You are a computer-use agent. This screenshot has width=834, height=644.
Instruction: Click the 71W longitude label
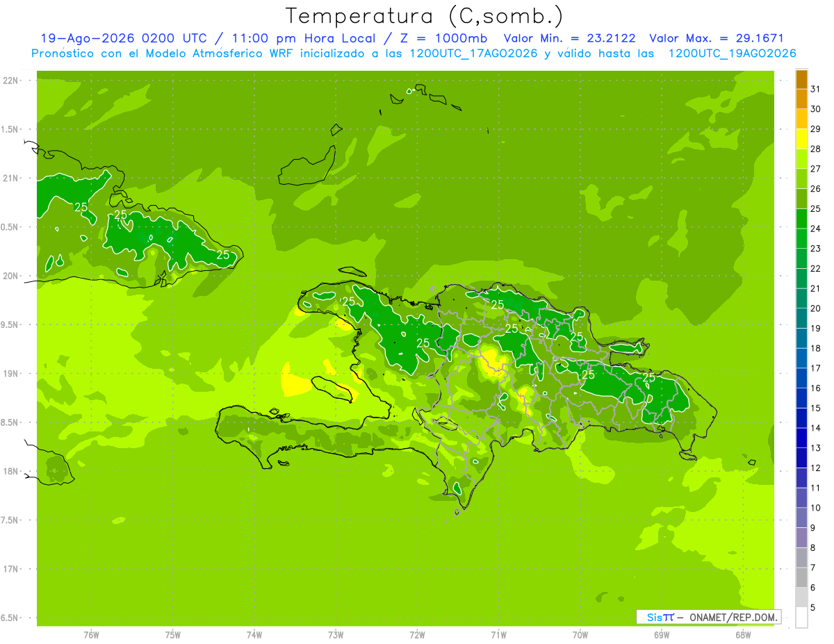[x=498, y=635]
